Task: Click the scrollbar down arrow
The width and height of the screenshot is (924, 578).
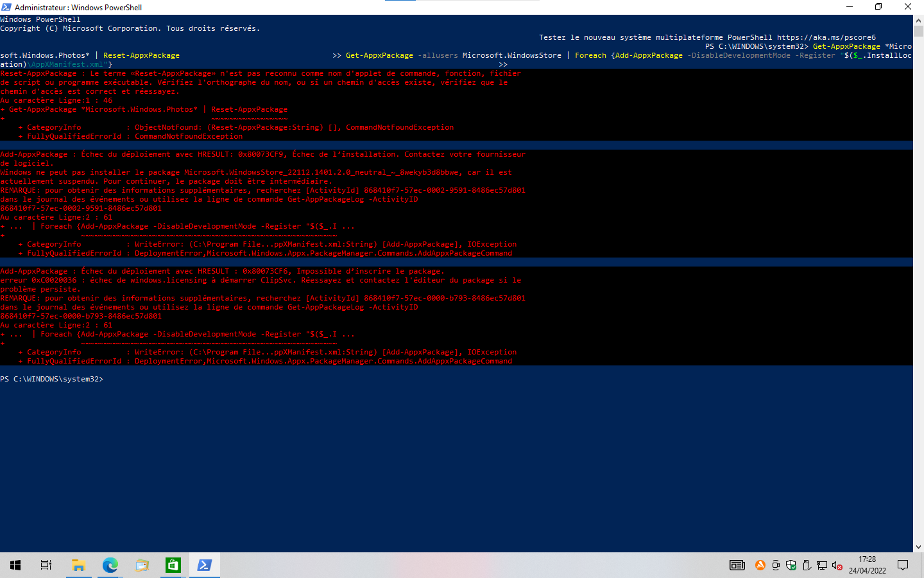Action: pyautogui.click(x=918, y=547)
